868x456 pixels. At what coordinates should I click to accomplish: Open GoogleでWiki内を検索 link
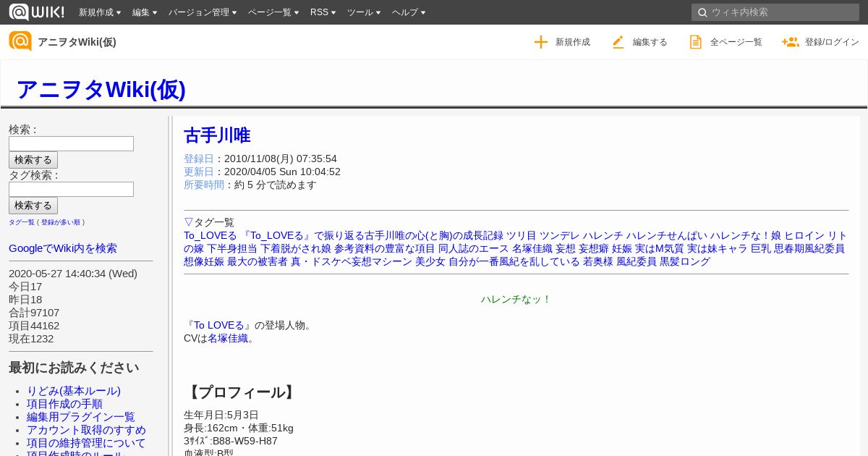63,248
